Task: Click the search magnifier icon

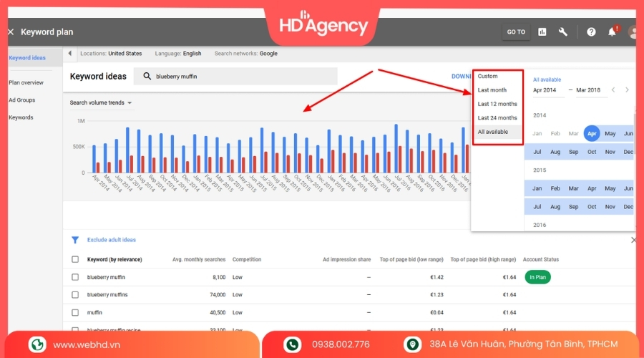Action: pos(147,77)
